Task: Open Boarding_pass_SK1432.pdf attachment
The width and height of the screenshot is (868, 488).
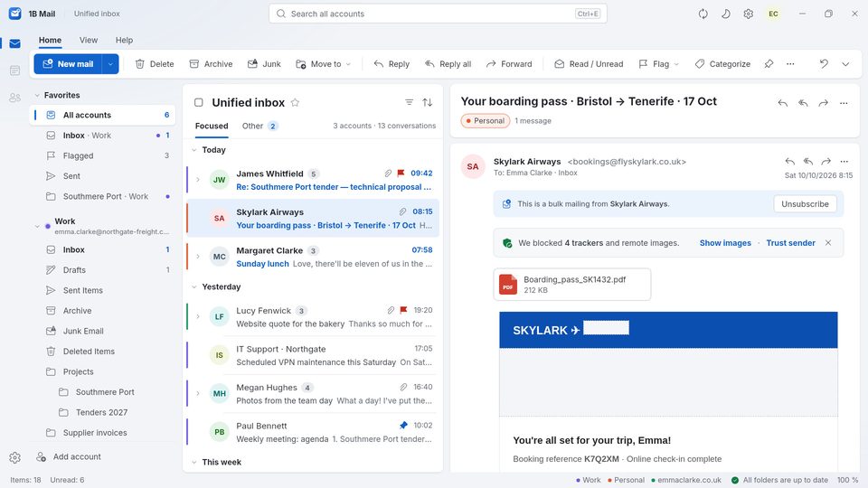Action: coord(572,285)
